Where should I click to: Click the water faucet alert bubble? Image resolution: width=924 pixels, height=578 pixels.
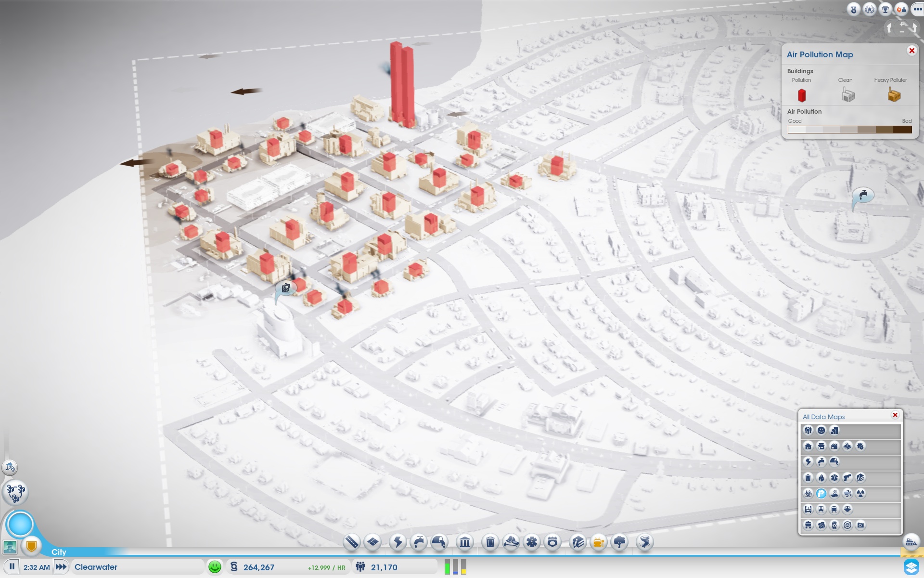[x=863, y=195]
